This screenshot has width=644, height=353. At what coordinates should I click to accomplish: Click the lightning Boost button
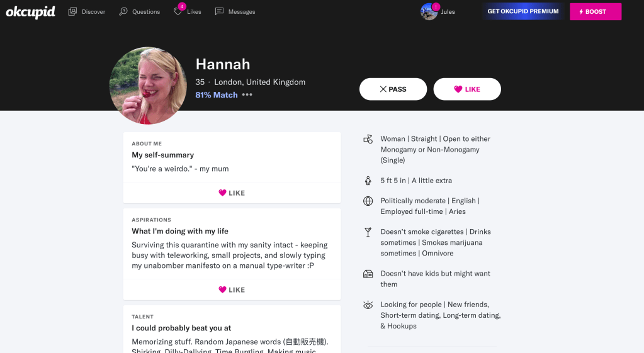coord(596,11)
